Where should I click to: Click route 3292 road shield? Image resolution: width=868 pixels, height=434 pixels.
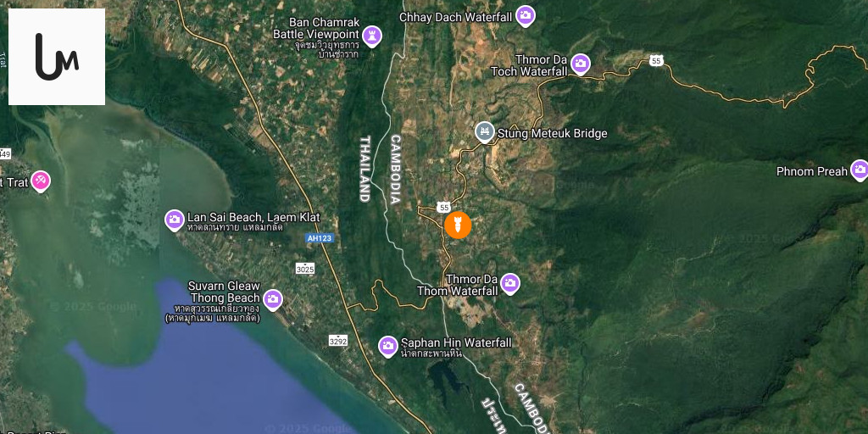click(337, 341)
